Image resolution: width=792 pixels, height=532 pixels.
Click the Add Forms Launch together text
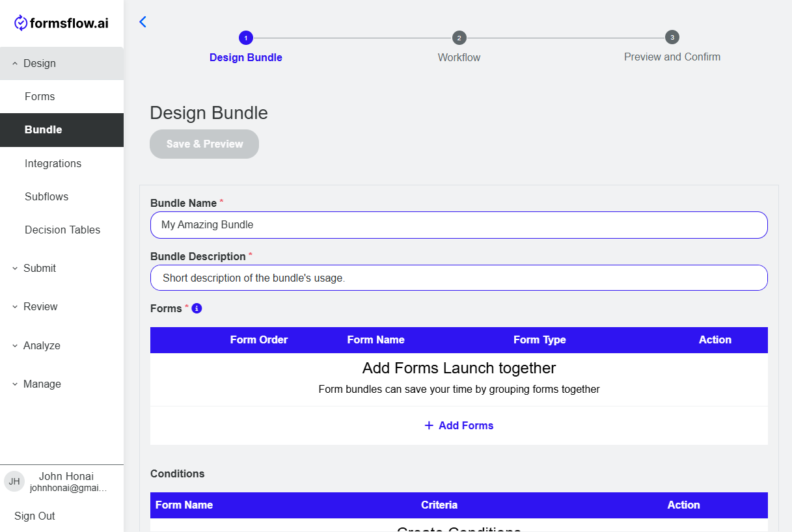pos(459,368)
